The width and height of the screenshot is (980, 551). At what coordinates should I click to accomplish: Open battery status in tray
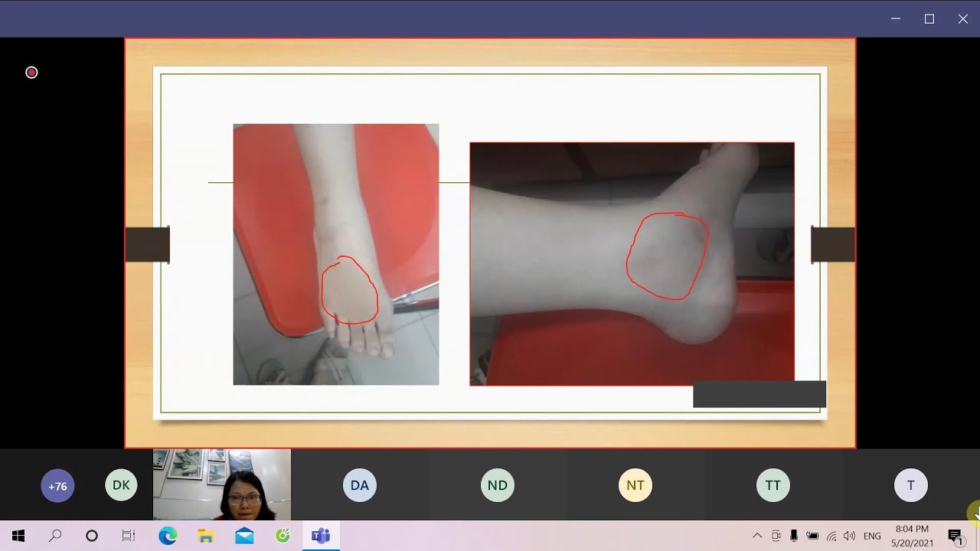point(812,536)
